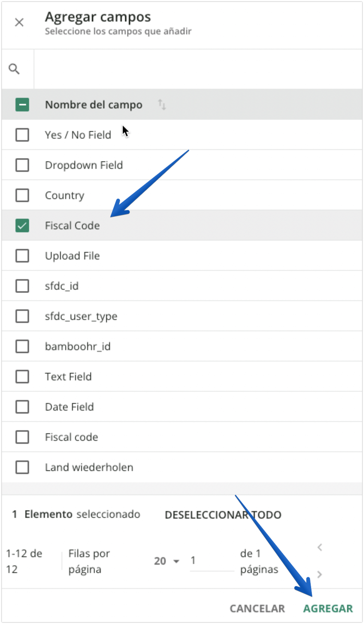Image resolution: width=364 pixels, height=624 pixels.
Task: Open the rows per page dropdown
Action: click(x=166, y=561)
